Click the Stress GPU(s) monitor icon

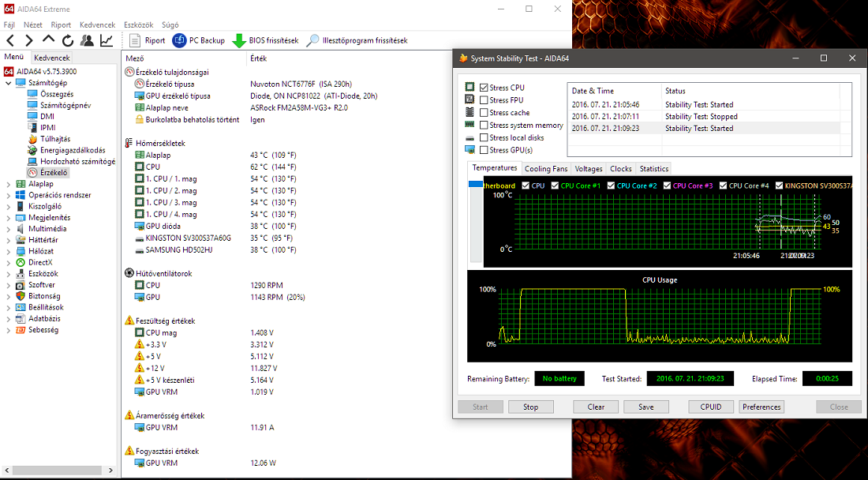pos(470,150)
